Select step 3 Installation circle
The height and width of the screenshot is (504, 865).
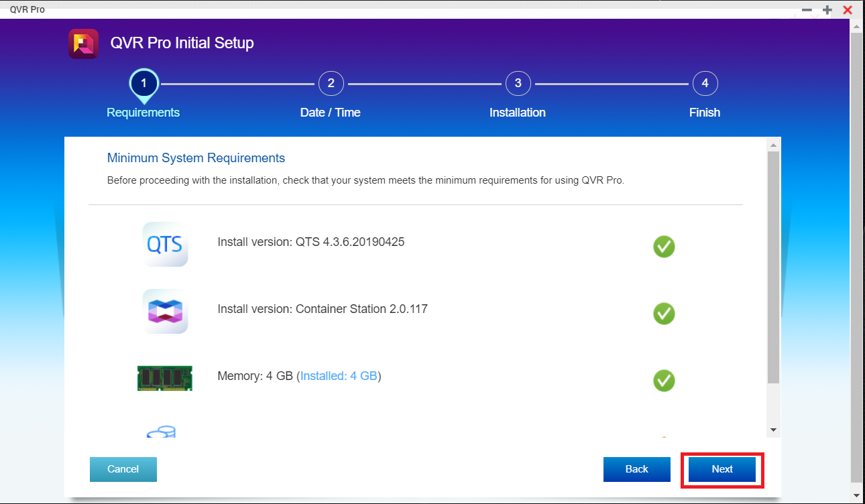pos(518,84)
